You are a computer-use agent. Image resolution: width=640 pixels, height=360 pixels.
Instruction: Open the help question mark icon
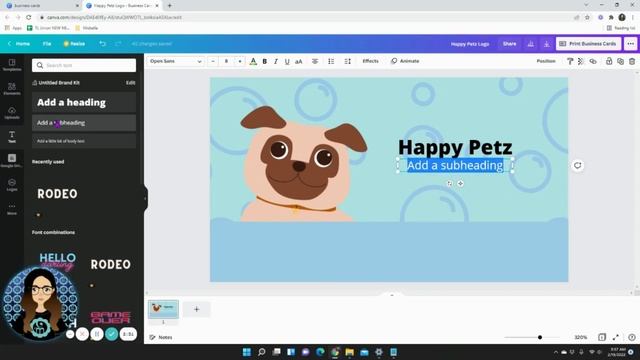point(631,337)
